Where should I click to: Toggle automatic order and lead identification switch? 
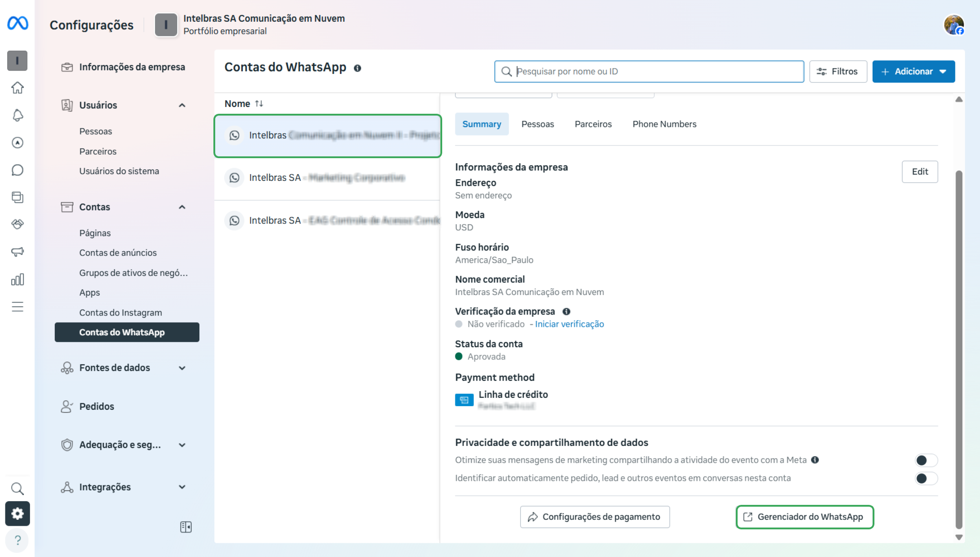click(x=926, y=478)
